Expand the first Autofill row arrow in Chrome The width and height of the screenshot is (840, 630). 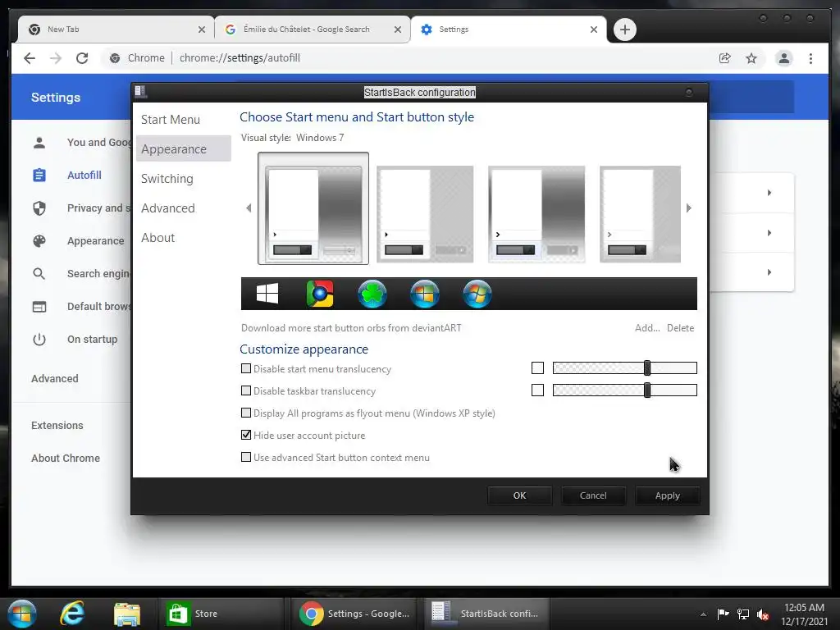(x=769, y=193)
